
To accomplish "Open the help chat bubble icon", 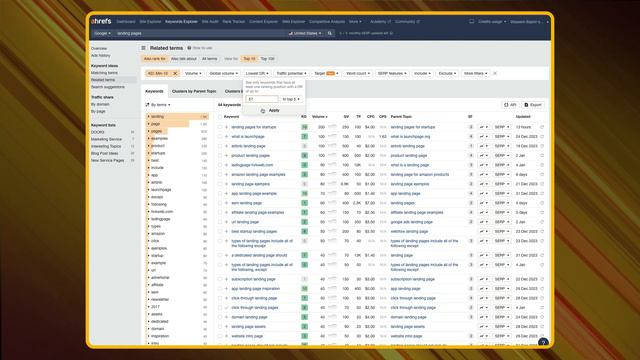I will coord(543,342).
